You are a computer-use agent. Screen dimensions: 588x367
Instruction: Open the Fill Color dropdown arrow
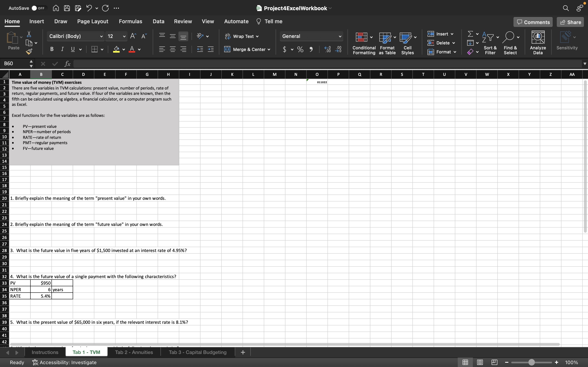tap(124, 49)
